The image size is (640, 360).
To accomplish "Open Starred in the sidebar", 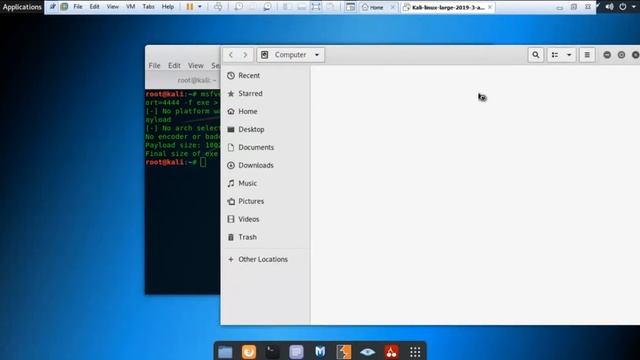I will pos(265,93).
